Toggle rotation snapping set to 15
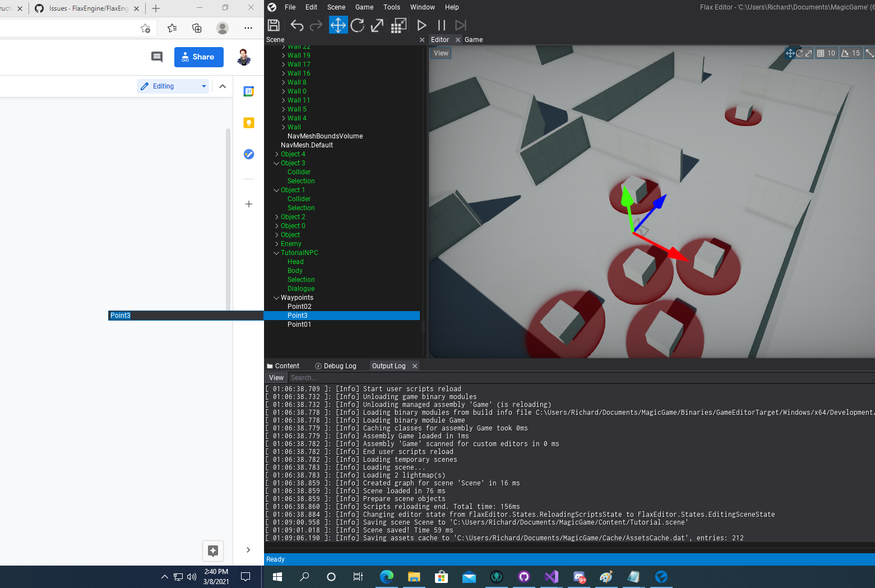The width and height of the screenshot is (875, 588). pos(850,53)
